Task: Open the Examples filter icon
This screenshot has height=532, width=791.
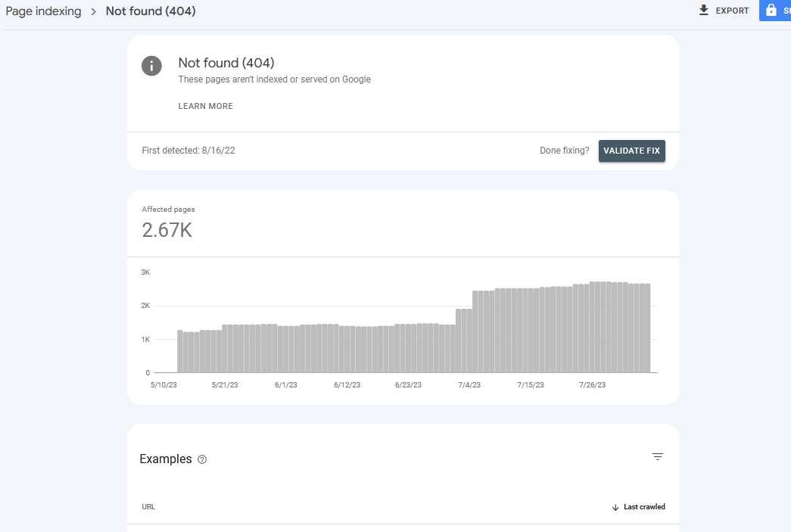Action: pos(657,457)
